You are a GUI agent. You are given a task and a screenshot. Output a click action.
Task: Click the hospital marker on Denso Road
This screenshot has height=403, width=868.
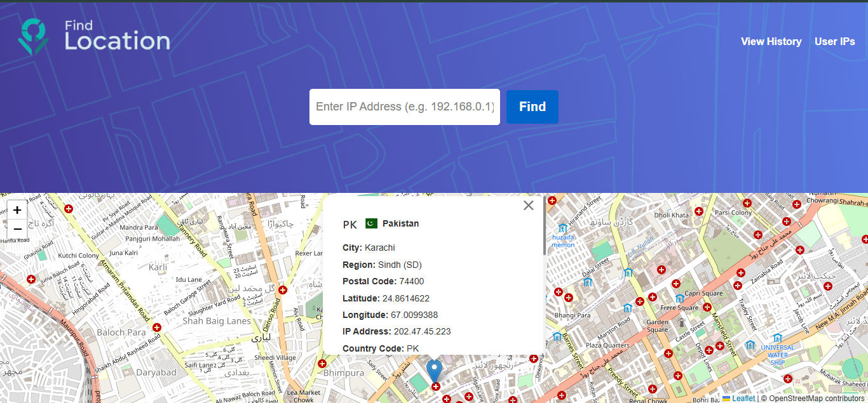click(283, 289)
